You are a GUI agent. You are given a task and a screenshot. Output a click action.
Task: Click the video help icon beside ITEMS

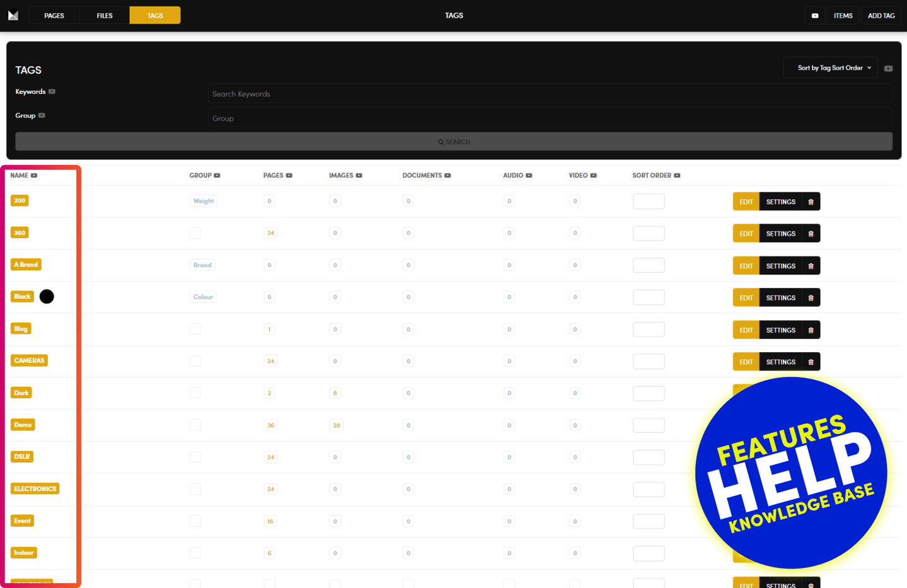814,16
